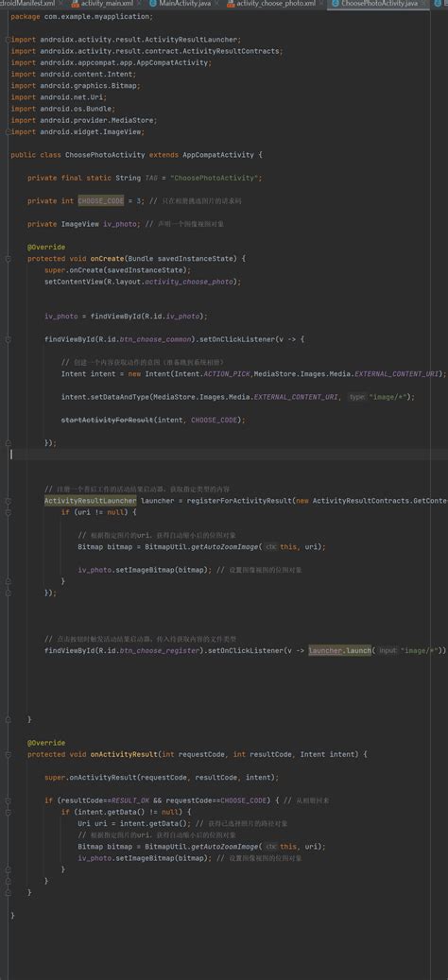The image size is (448, 980).
Task: Click the import android.graphics.Bitmap line
Action: tap(75, 86)
